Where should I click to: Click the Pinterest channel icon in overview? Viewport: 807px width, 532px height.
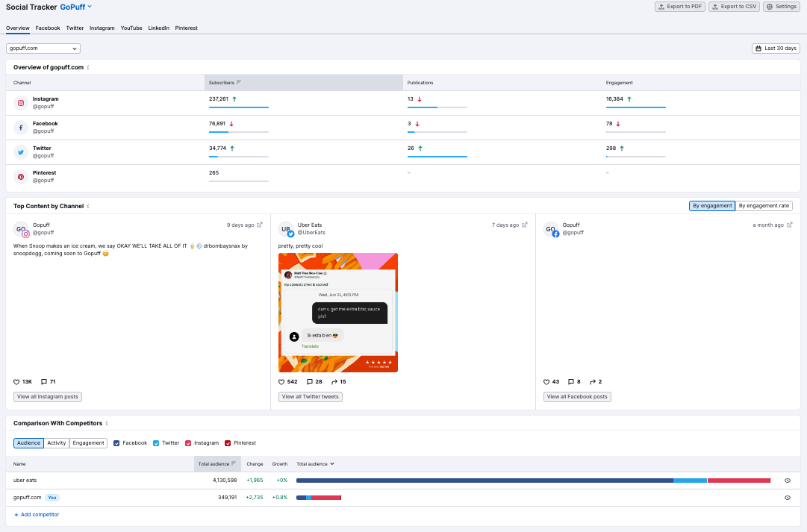(x=21, y=177)
